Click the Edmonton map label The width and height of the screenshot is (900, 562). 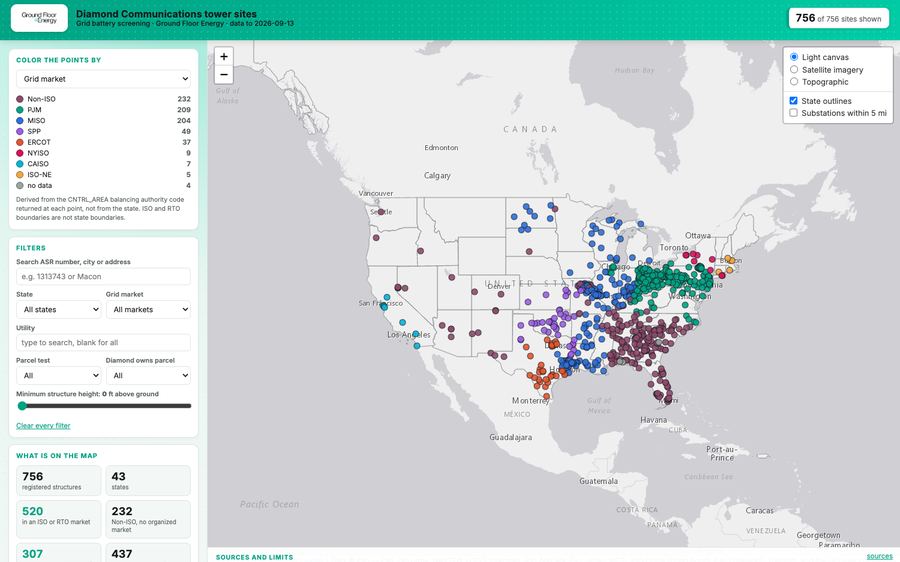[x=441, y=148]
